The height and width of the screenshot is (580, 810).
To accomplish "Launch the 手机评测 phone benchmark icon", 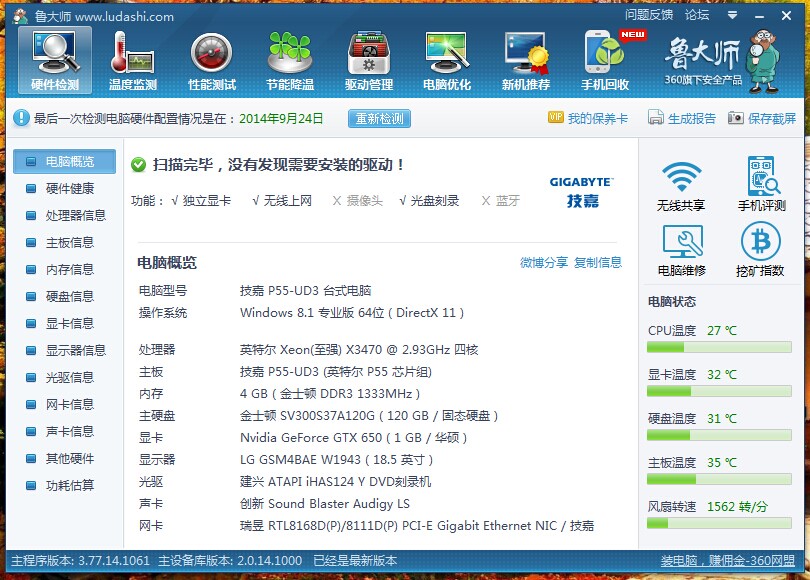I will [x=762, y=185].
